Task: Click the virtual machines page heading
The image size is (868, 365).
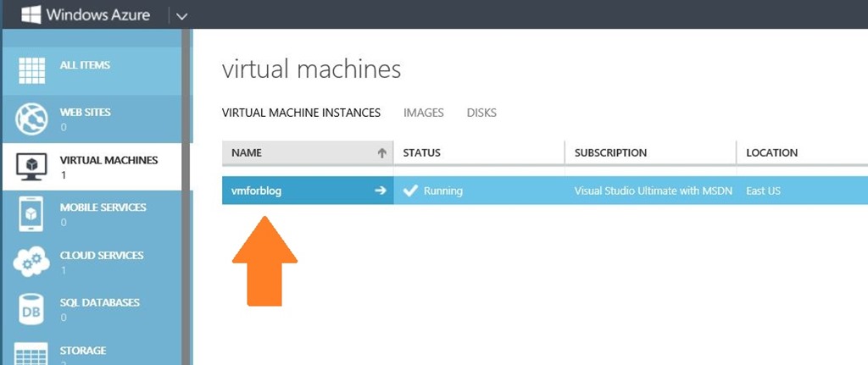Action: pyautogui.click(x=311, y=70)
